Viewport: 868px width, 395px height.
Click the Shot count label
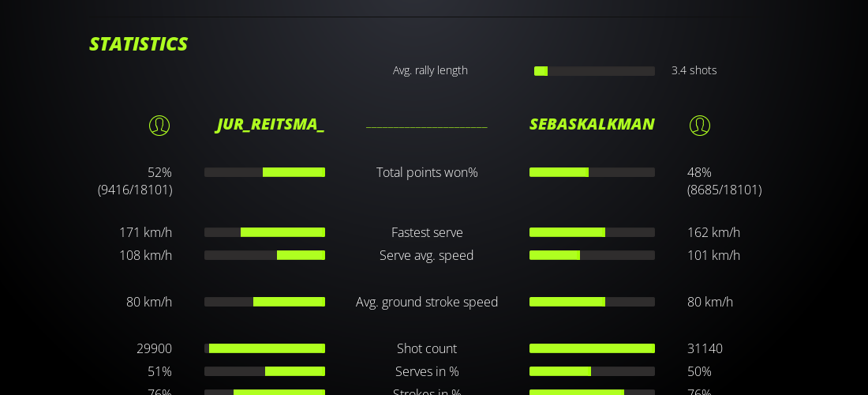427,348
